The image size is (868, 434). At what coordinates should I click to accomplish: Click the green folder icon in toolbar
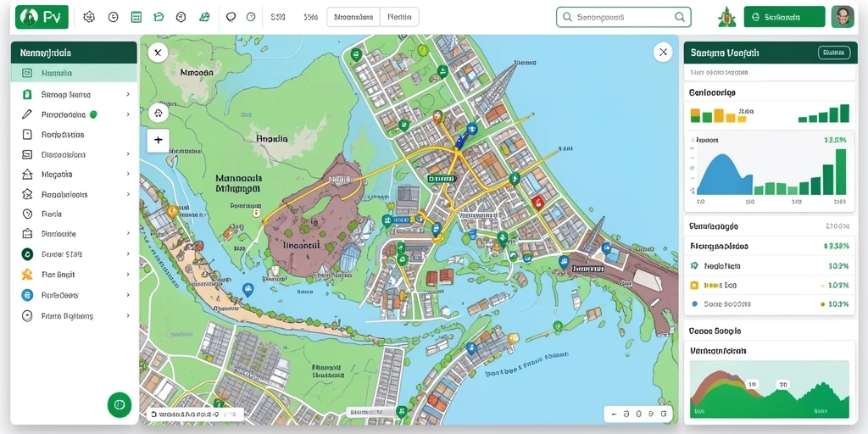[159, 17]
